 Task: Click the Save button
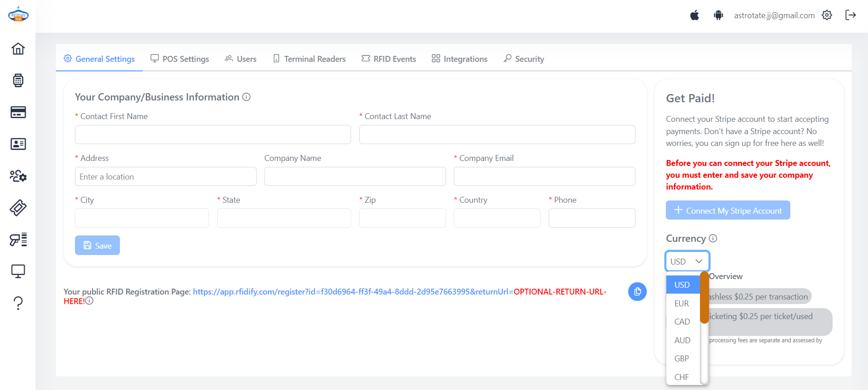(x=97, y=245)
